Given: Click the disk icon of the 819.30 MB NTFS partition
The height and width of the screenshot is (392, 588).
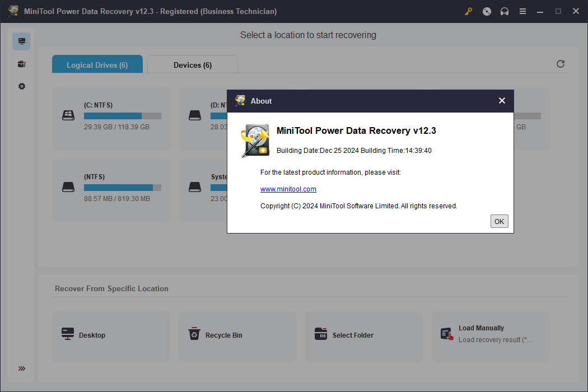Looking at the screenshot, I should coord(68,187).
